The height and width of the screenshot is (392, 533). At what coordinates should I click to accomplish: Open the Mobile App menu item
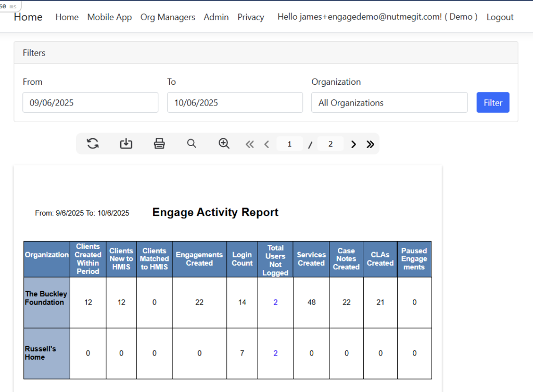(109, 17)
